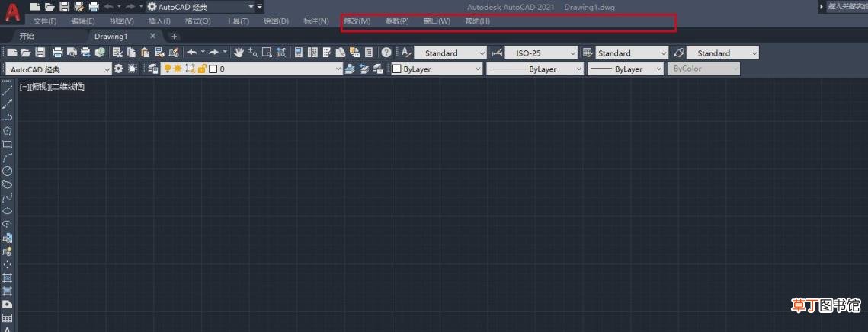
Task: Select the Construction Line tool
Action: click(7, 104)
